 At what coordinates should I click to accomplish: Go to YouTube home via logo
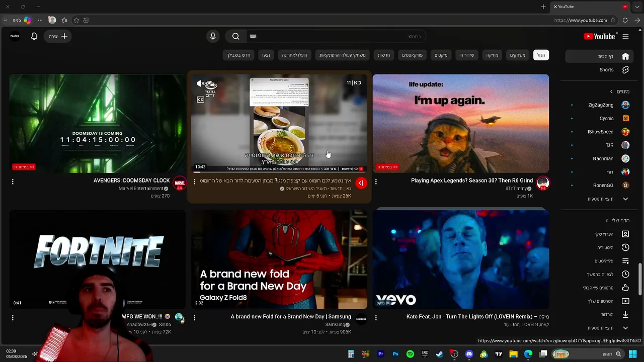(x=599, y=36)
